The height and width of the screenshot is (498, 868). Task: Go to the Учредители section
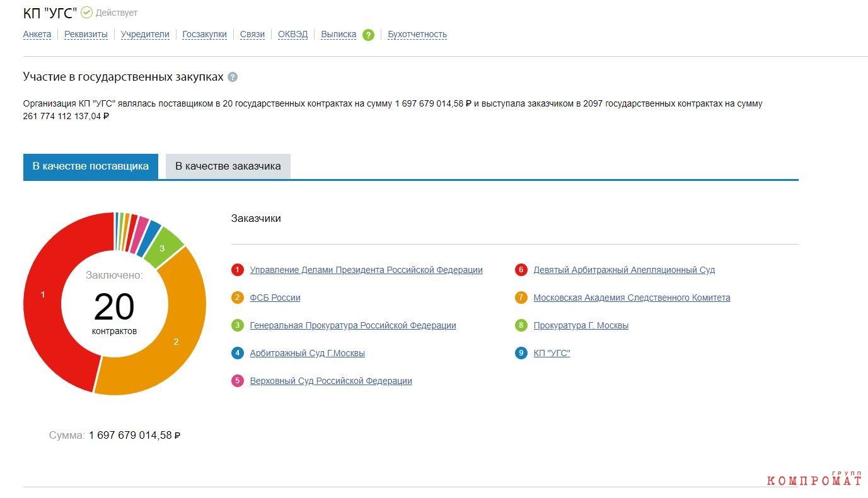pyautogui.click(x=145, y=35)
